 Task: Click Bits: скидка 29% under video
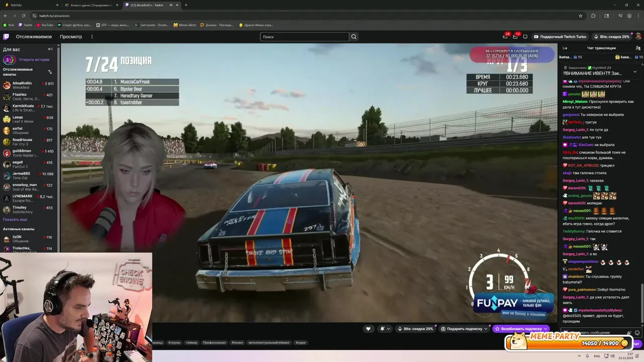416,329
